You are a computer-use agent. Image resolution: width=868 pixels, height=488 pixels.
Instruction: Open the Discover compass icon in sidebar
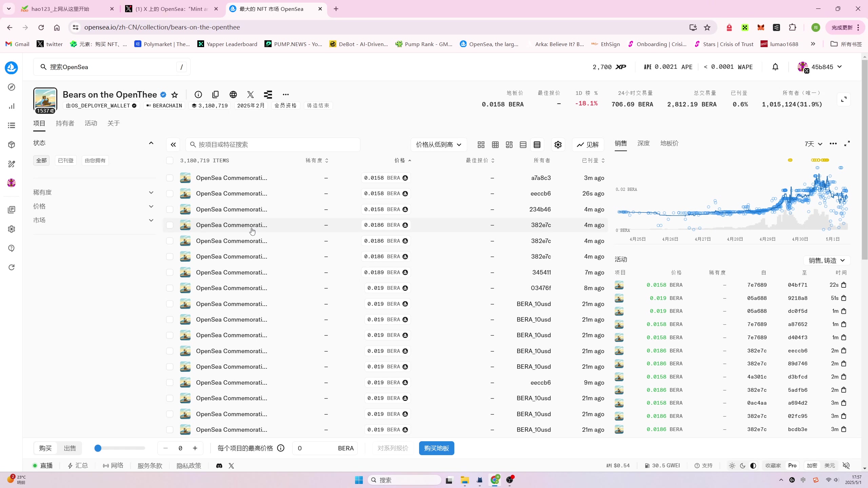coord(12,87)
